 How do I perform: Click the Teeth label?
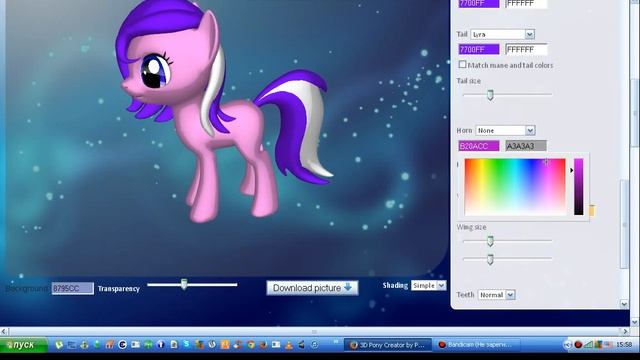point(465,295)
